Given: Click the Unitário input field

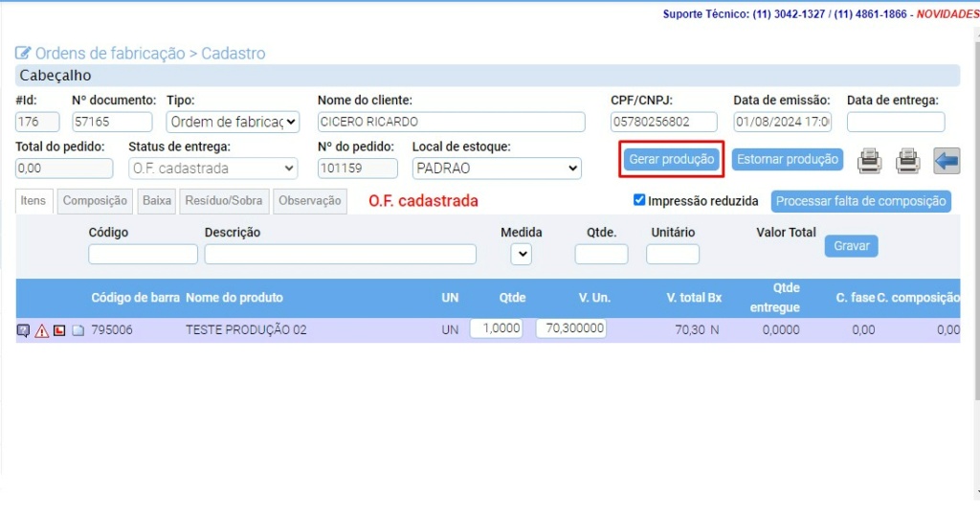Looking at the screenshot, I should click(673, 255).
